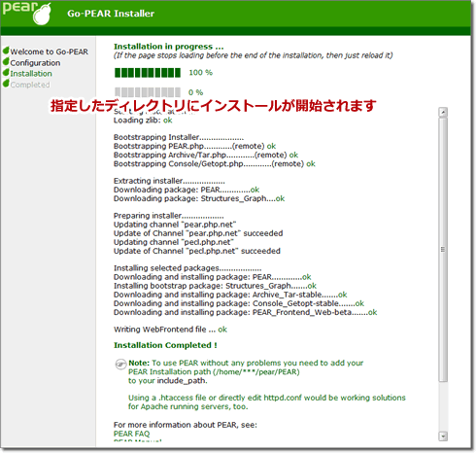This screenshot has height=453, width=476.
Task: Open the Completed step
Action: coord(30,85)
